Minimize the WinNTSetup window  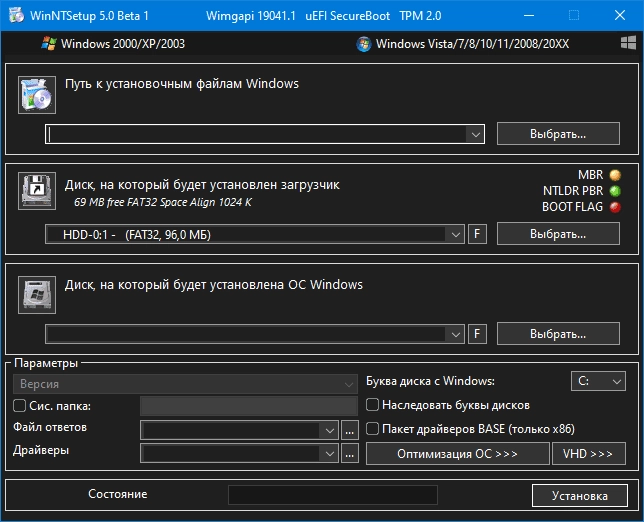(529, 16)
